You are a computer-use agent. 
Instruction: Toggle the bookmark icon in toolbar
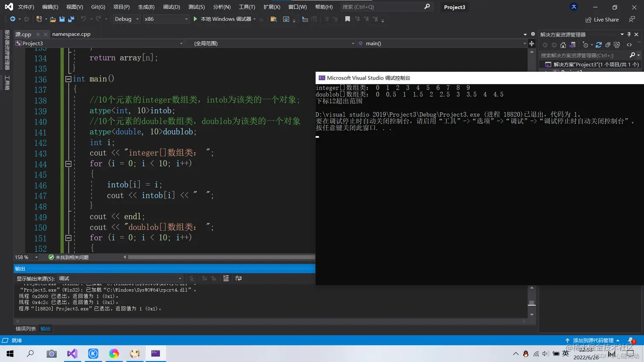click(x=348, y=19)
